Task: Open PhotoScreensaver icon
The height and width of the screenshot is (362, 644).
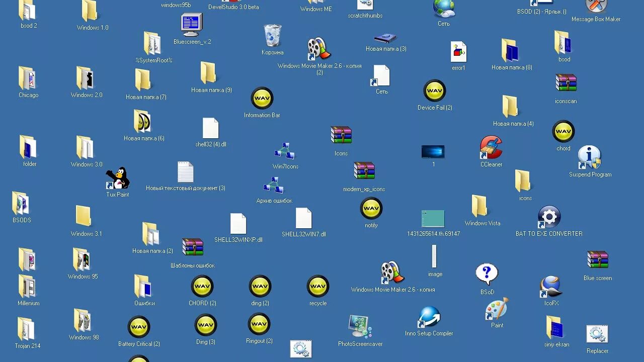Action: point(360,327)
